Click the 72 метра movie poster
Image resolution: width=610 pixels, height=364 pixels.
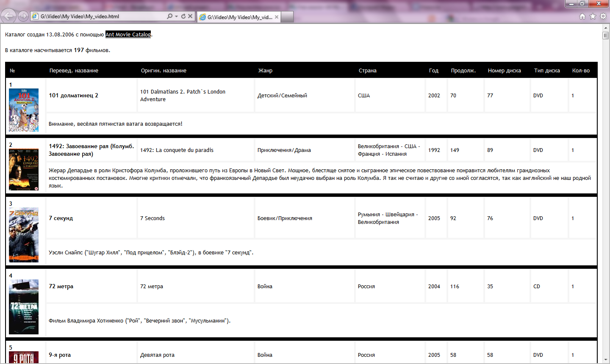point(24,307)
